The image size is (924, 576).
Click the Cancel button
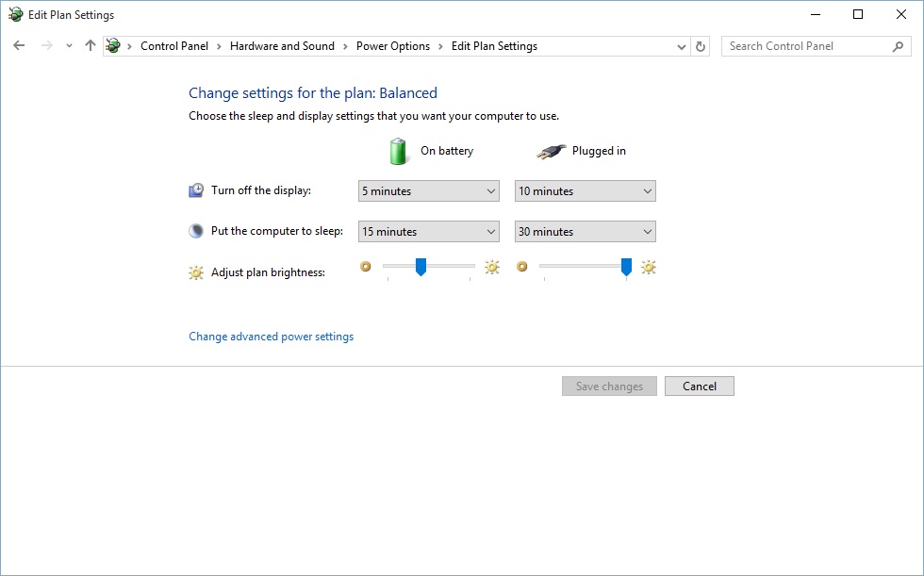700,387
